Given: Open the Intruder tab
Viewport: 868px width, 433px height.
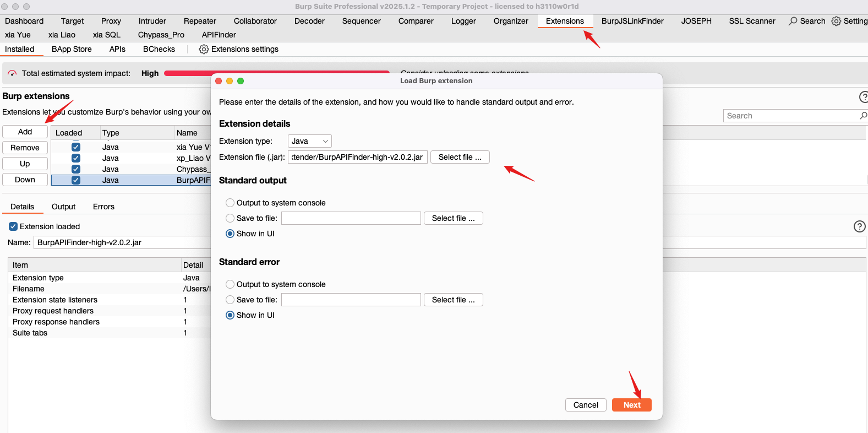Looking at the screenshot, I should coord(152,21).
